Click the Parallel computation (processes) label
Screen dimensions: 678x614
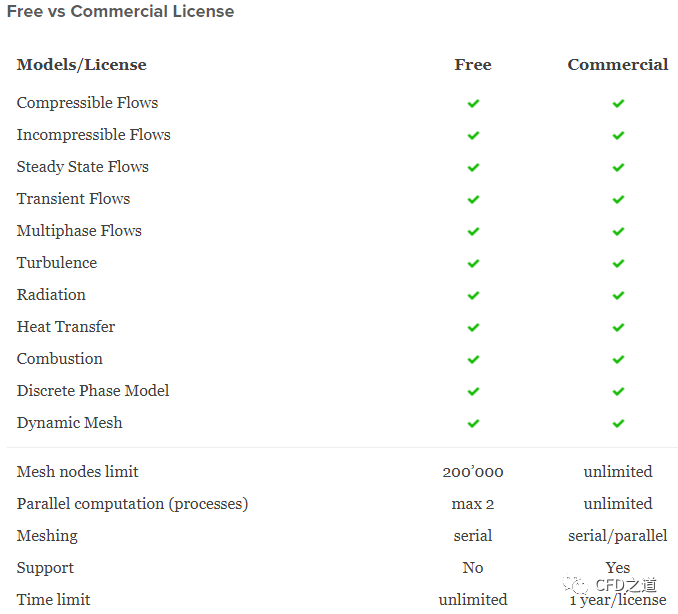point(132,504)
